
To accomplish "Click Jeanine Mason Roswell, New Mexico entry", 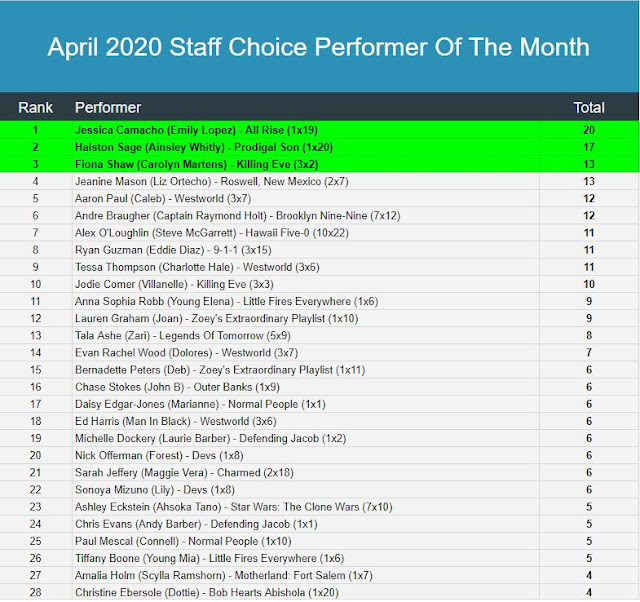I will (211, 181).
